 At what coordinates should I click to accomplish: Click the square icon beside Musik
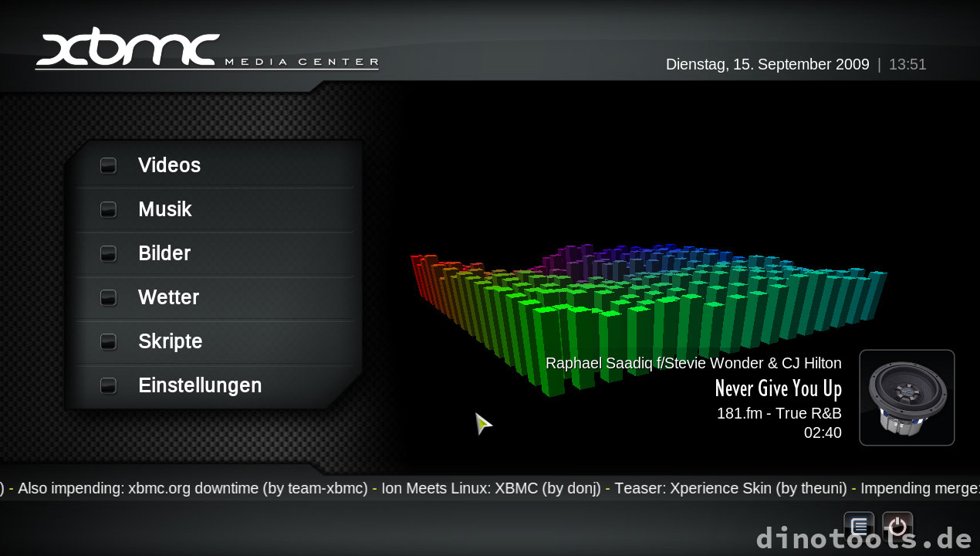108,209
